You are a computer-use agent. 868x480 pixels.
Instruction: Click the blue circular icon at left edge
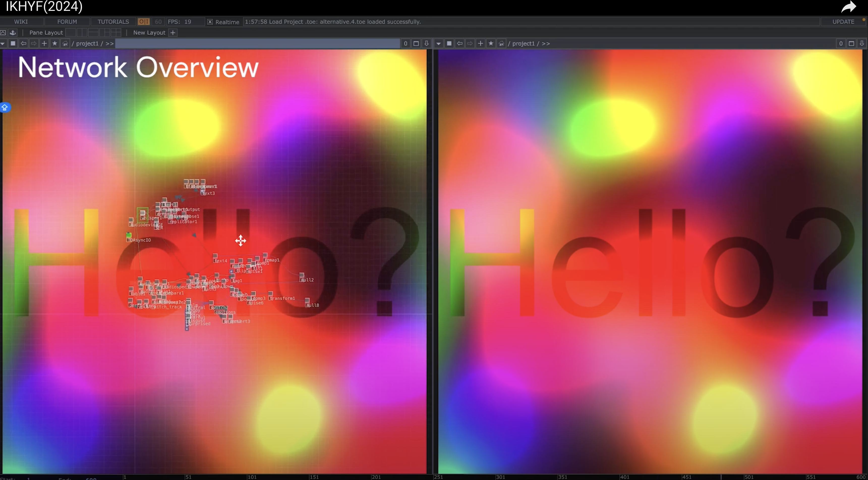tap(5, 107)
